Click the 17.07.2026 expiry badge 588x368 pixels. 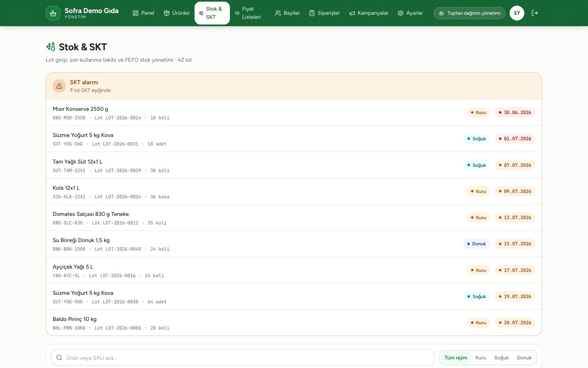515,270
